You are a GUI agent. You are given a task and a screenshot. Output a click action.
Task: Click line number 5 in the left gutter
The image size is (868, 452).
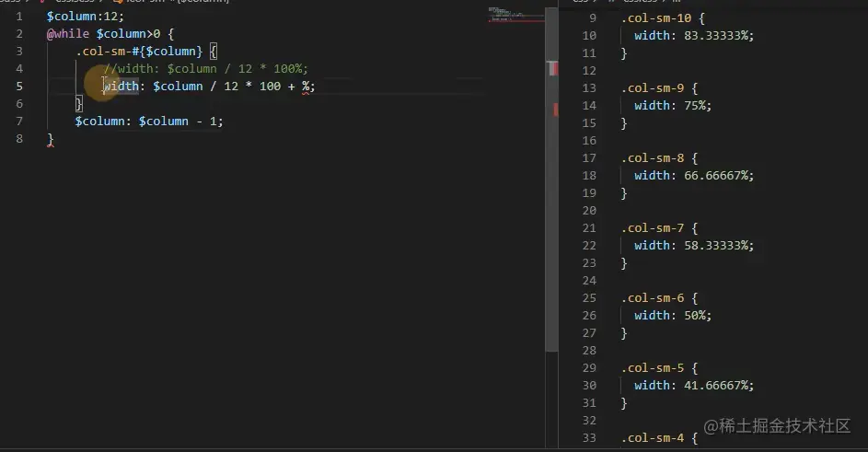click(19, 87)
